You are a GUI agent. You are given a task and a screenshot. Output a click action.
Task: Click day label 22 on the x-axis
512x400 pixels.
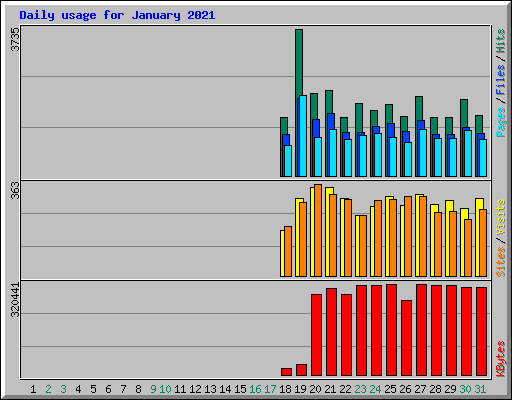[345, 389]
